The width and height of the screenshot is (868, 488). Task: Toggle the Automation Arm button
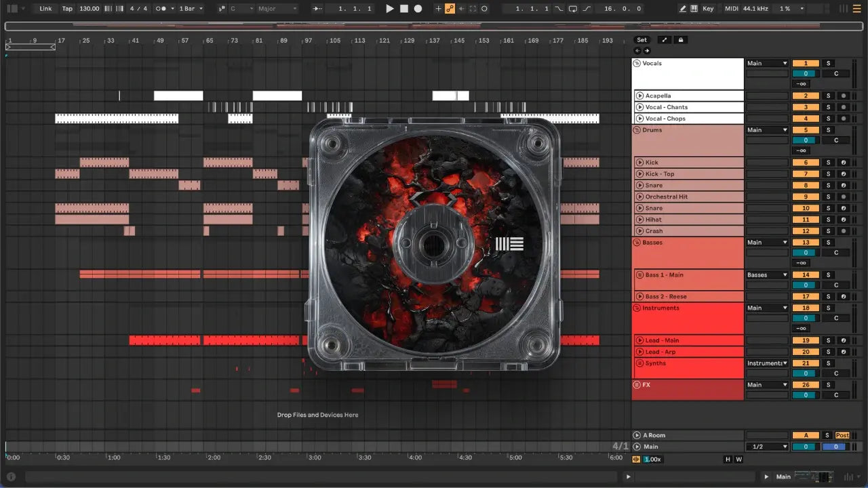449,9
